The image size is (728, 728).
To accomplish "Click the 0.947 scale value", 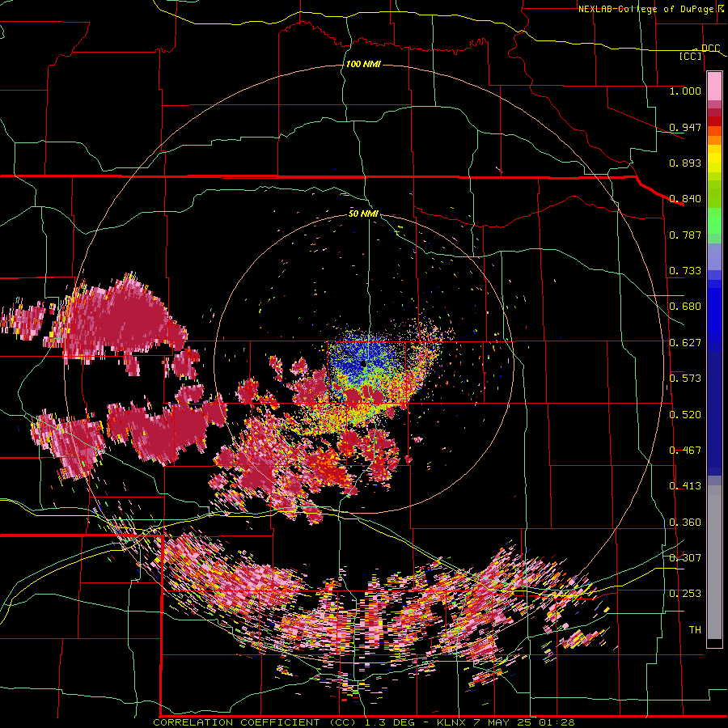I will pyautogui.click(x=685, y=127).
